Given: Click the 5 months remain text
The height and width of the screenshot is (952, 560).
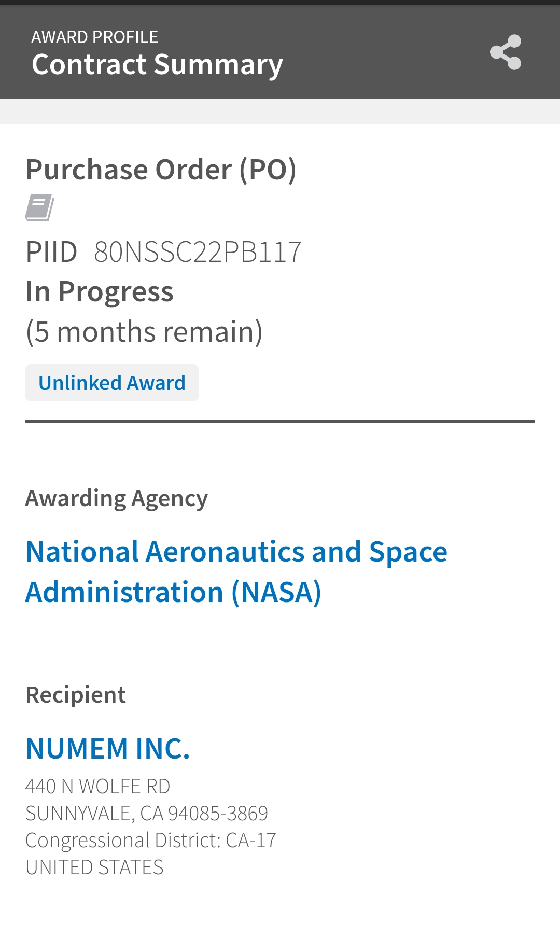Looking at the screenshot, I should (x=144, y=332).
